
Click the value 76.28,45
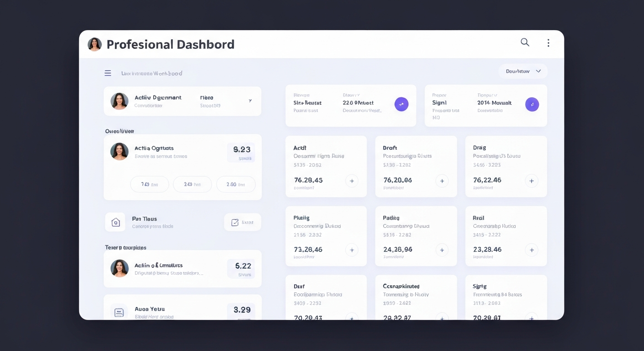pos(308,180)
